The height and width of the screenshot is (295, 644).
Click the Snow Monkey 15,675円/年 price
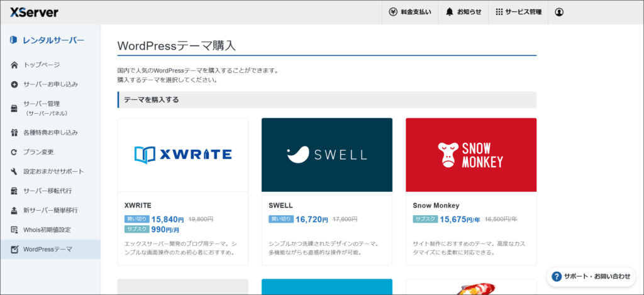pyautogui.click(x=460, y=220)
